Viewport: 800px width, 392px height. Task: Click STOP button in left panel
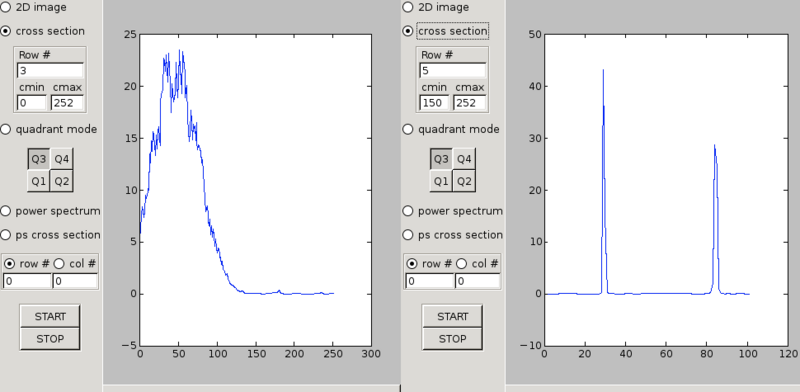50,339
